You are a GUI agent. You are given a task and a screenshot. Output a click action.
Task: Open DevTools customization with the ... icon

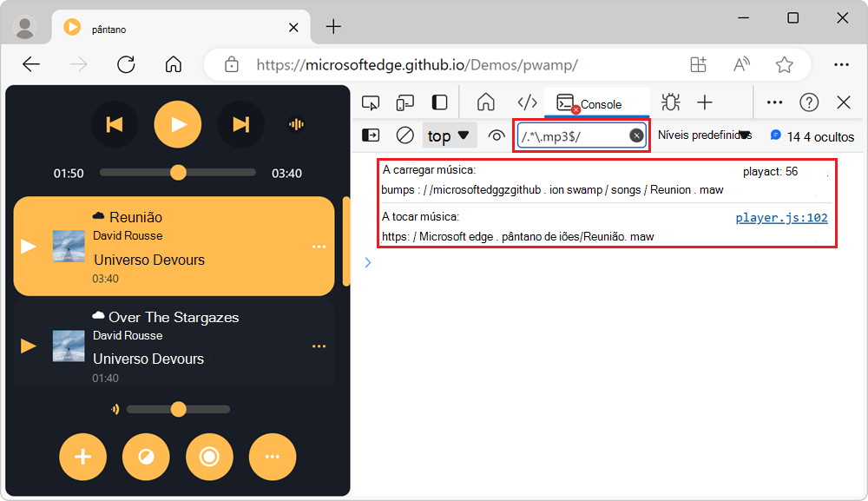tap(773, 102)
